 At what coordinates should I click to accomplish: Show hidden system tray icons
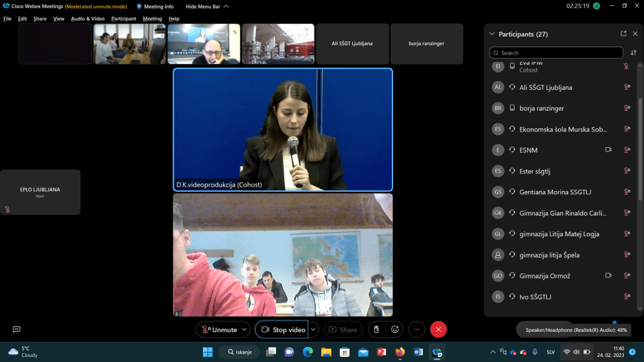pyautogui.click(x=493, y=352)
